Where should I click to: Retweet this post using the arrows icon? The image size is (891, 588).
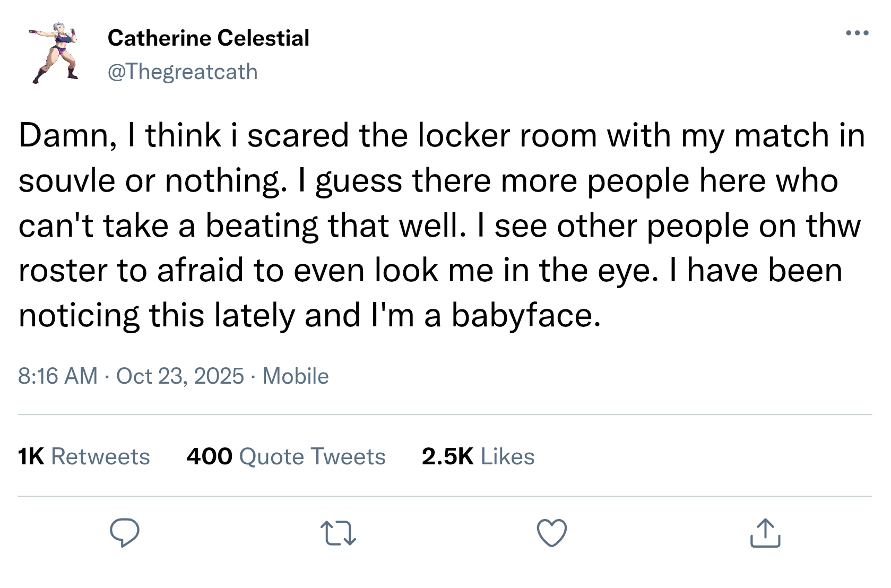pyautogui.click(x=338, y=533)
